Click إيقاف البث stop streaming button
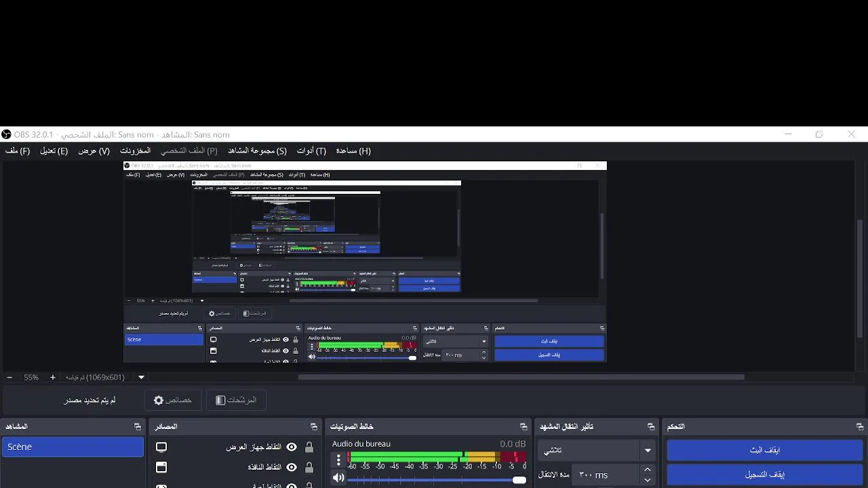This screenshot has width=868, height=488. pos(764,450)
